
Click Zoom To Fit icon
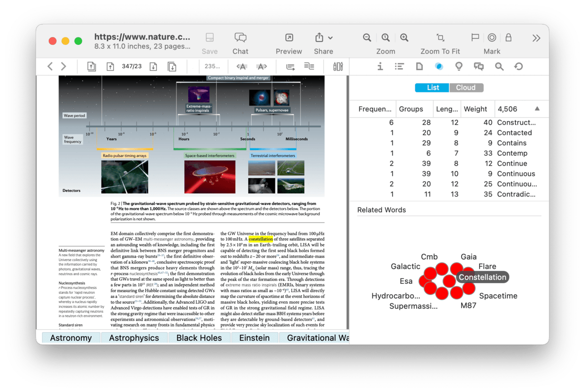(x=440, y=38)
